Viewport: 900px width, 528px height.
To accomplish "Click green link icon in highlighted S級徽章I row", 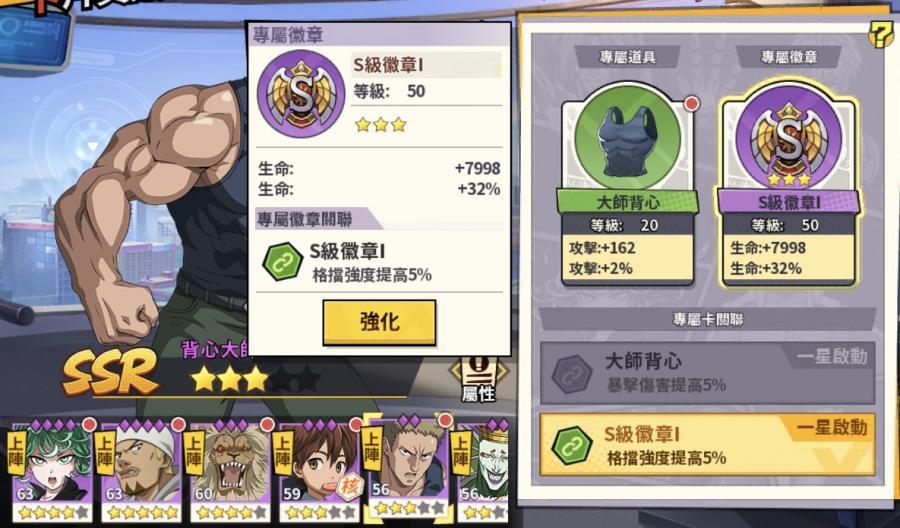I will [571, 445].
